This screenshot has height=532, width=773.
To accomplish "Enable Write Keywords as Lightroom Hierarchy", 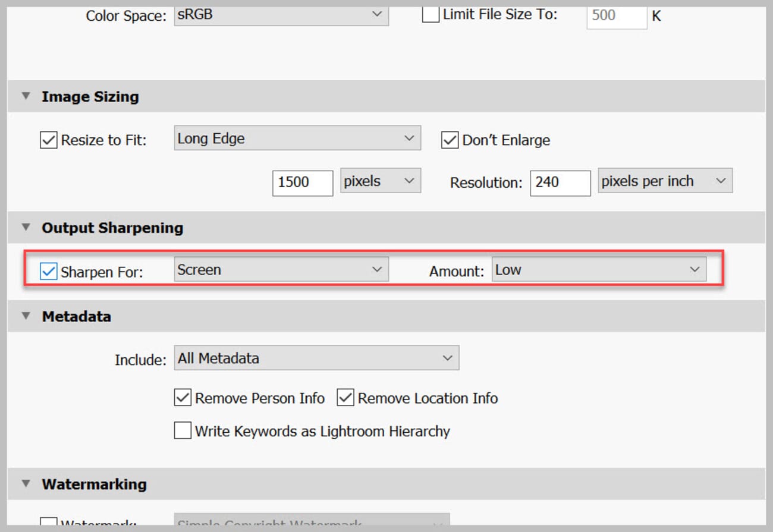I will [x=183, y=431].
